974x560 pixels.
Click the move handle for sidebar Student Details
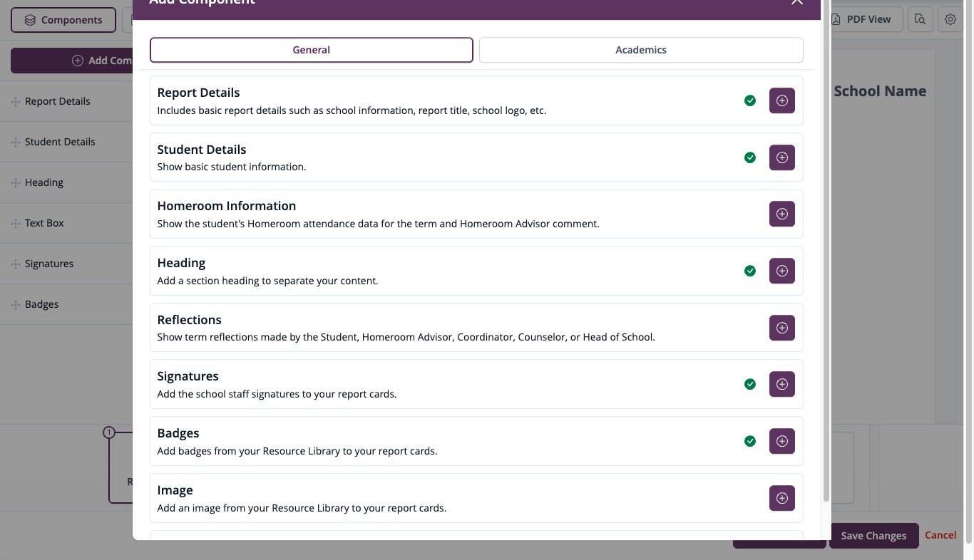[x=15, y=142]
